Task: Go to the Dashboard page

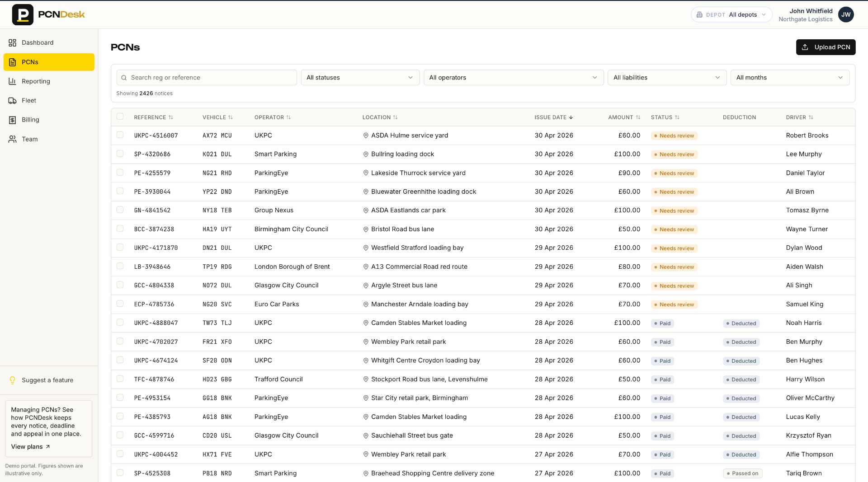Action: (x=49, y=42)
